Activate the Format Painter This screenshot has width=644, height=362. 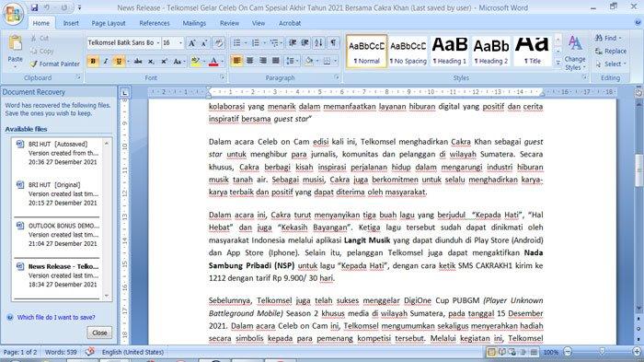click(x=54, y=64)
